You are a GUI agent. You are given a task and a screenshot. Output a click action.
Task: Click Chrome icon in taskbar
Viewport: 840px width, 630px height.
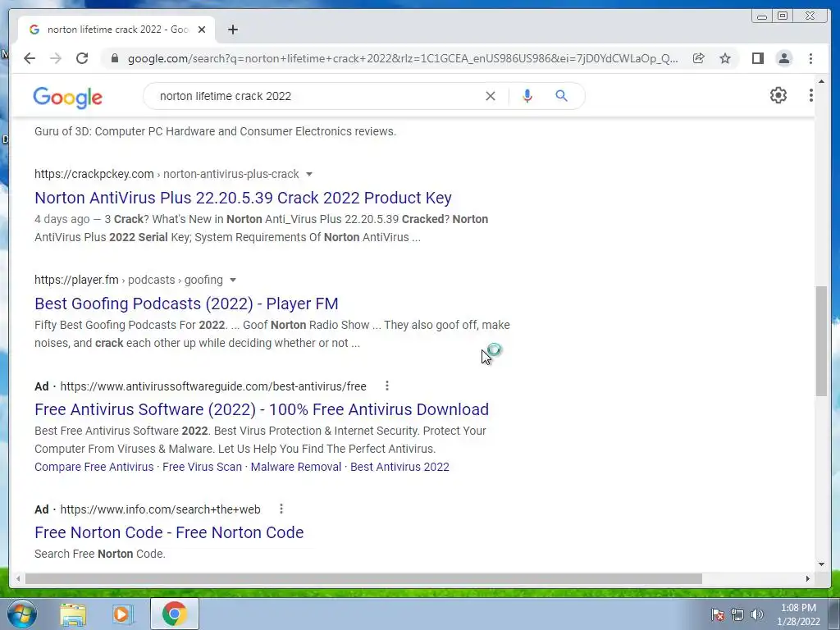point(174,614)
